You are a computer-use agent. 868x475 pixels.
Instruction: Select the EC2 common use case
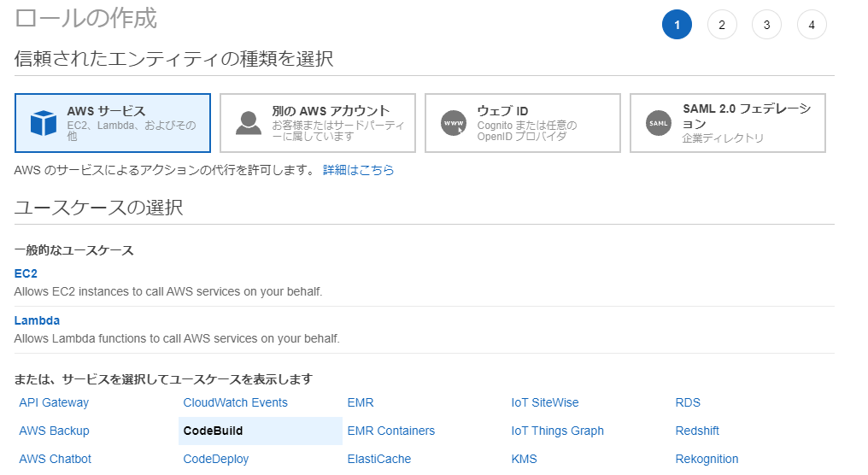point(26,273)
